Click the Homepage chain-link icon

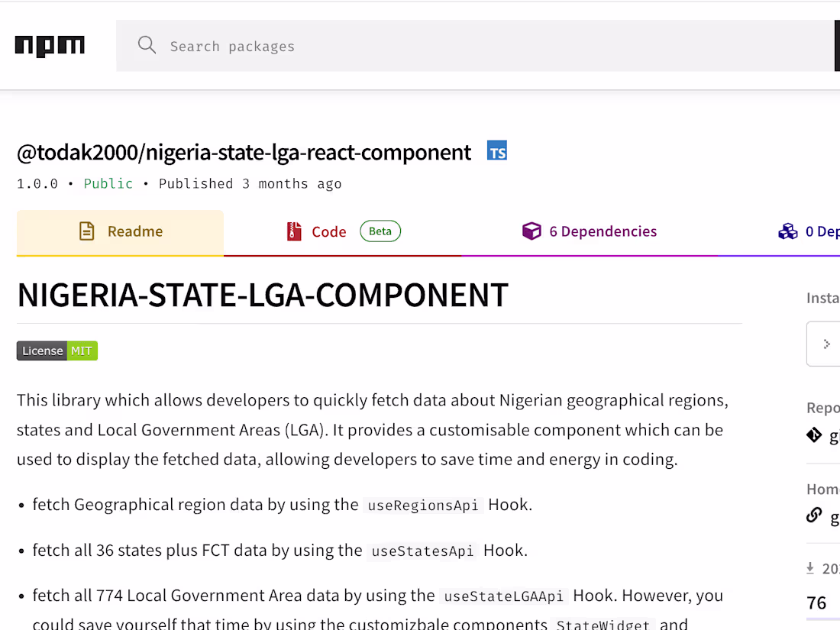point(814,515)
